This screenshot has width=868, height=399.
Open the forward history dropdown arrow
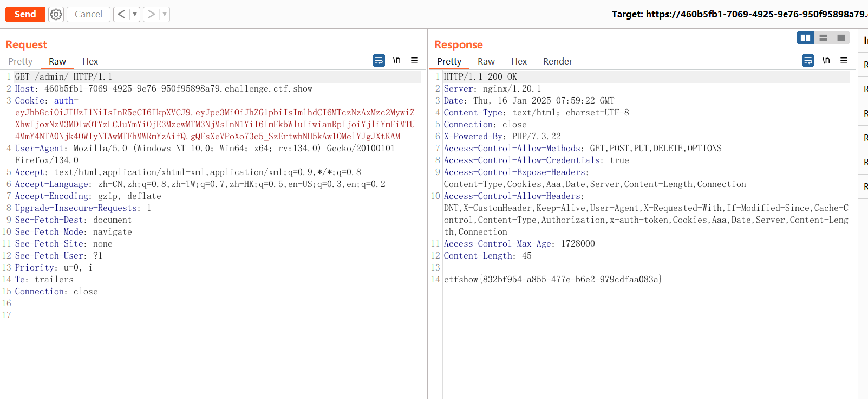tap(165, 14)
